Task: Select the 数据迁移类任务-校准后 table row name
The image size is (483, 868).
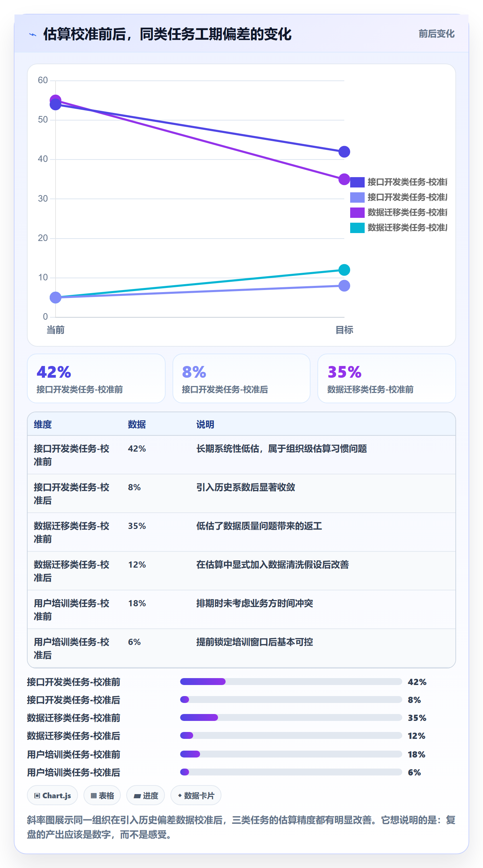Action: 71,571
